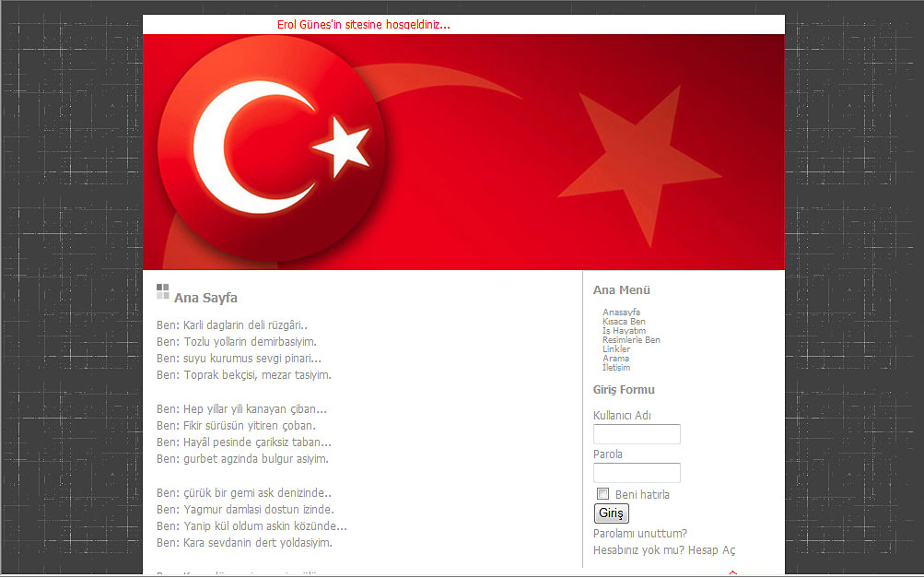Click the Turkish flag banner image
This screenshot has height=578, width=924.
[463, 152]
